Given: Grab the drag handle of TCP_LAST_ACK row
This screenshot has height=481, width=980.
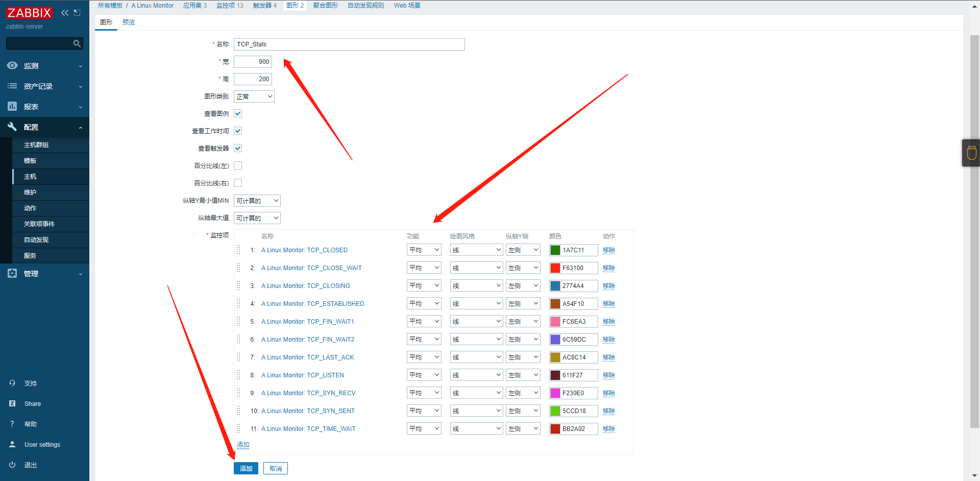Looking at the screenshot, I should tap(238, 357).
